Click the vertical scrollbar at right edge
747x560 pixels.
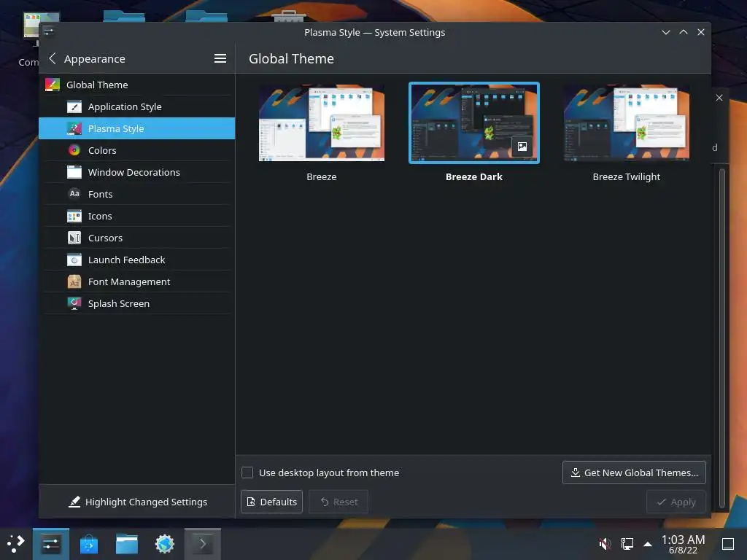pos(721,338)
